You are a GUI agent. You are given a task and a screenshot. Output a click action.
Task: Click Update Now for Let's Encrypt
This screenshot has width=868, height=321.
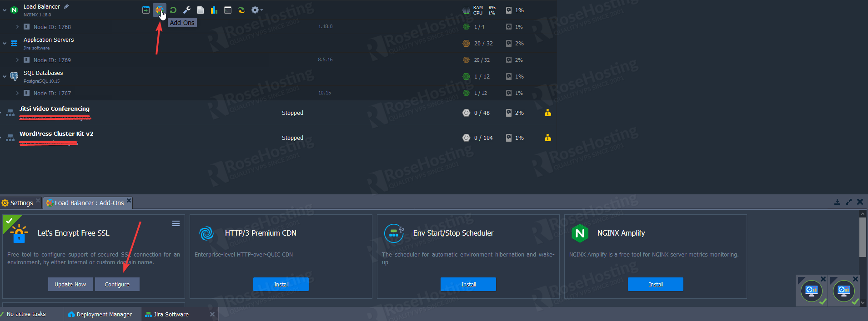coord(70,284)
